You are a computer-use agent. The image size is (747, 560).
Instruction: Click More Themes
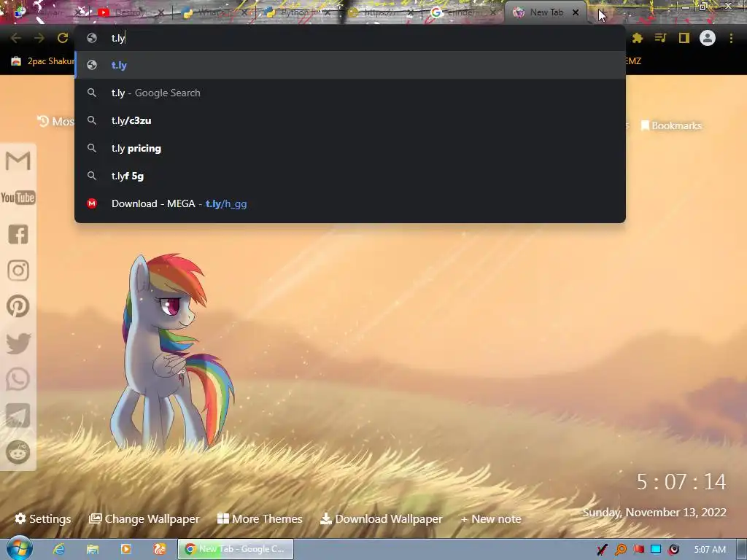point(260,518)
